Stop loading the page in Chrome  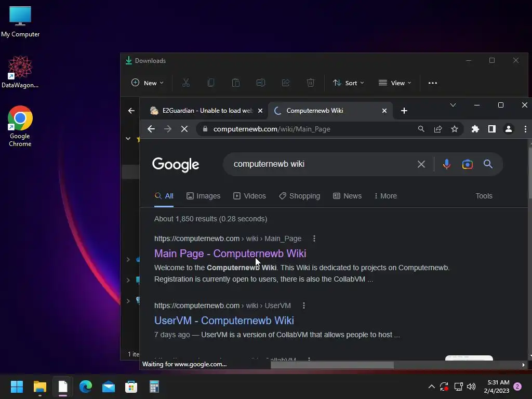coord(184,129)
